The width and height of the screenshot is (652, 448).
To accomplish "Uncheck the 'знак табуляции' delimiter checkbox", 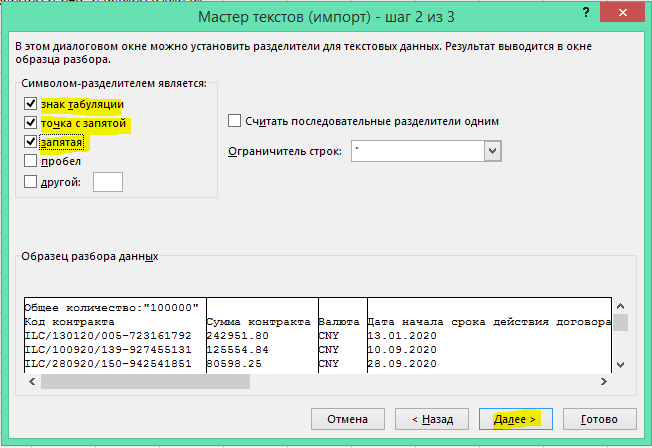I will point(30,103).
